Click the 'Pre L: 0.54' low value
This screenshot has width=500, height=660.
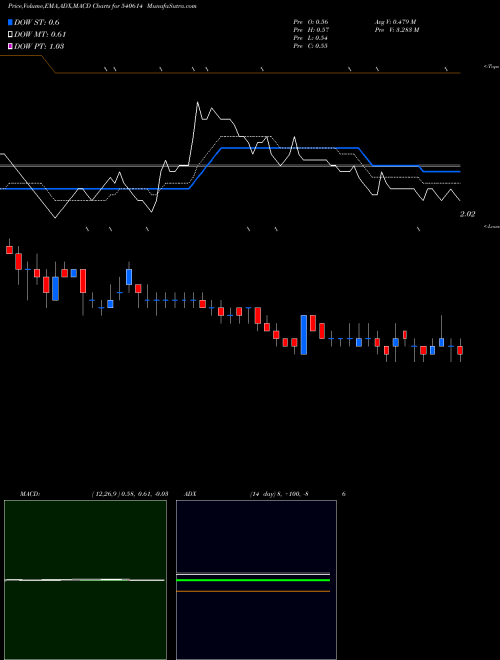(x=311, y=38)
